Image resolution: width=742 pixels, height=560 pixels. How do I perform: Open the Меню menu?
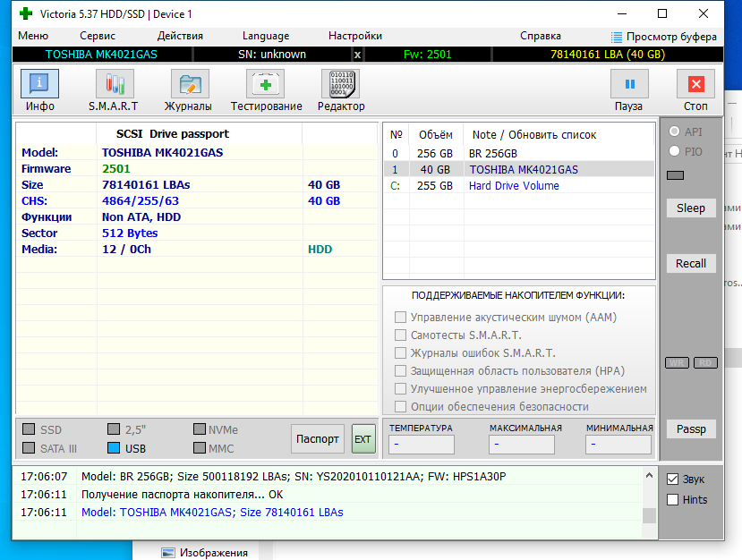33,36
